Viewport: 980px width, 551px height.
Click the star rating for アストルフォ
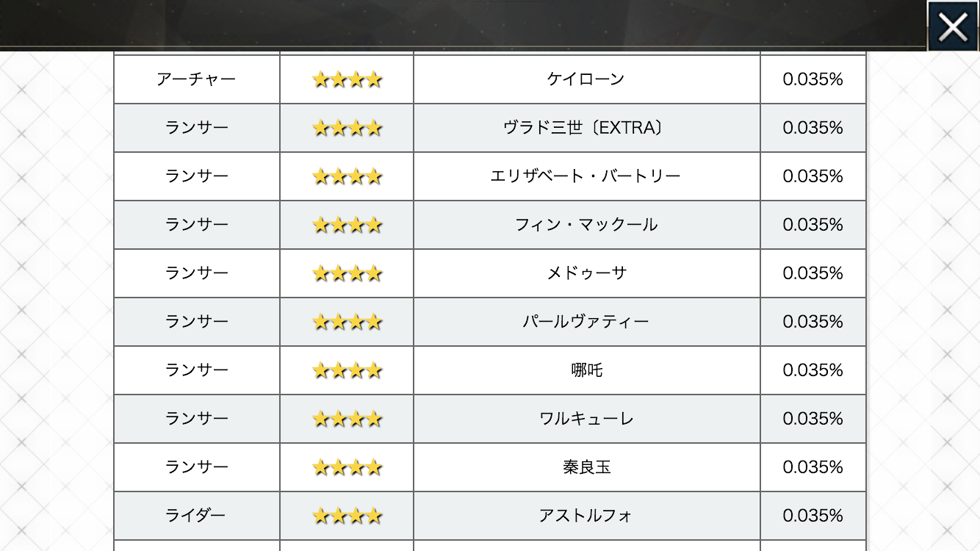point(347,516)
